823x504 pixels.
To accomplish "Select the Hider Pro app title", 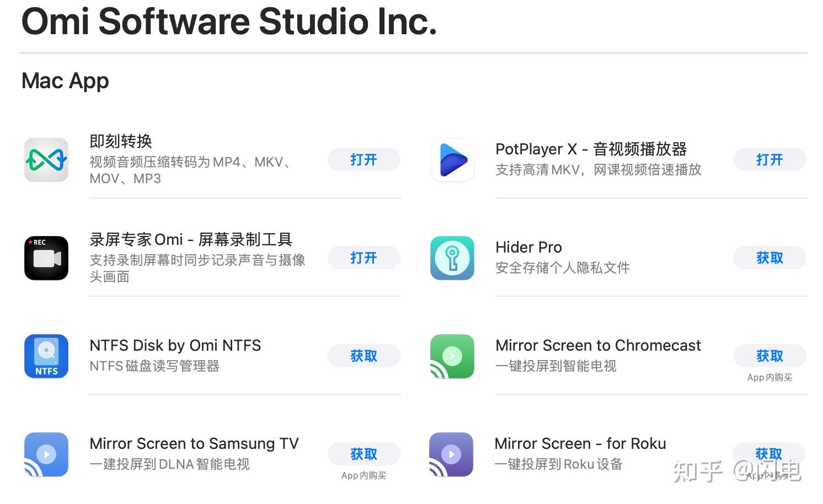I will 528,248.
